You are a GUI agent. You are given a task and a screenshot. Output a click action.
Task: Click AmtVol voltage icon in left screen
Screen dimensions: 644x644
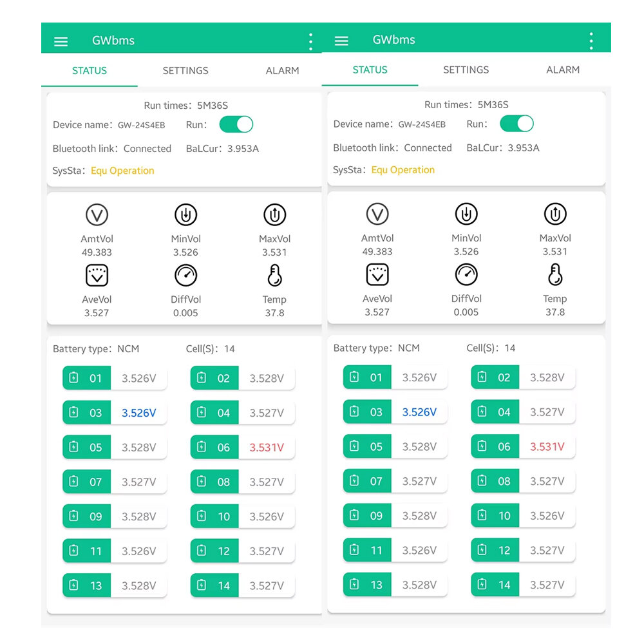tap(97, 214)
